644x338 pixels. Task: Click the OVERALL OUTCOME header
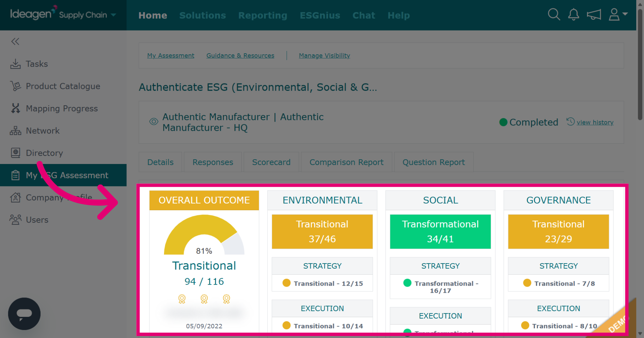(x=204, y=200)
